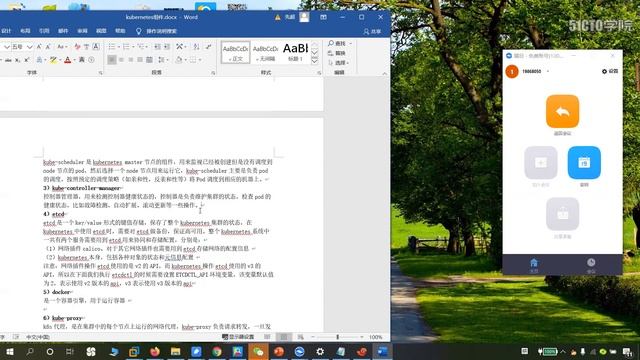Screen dimensions: 640x360
Task: Click the 替换 (Replace) button
Action: click(337, 53)
